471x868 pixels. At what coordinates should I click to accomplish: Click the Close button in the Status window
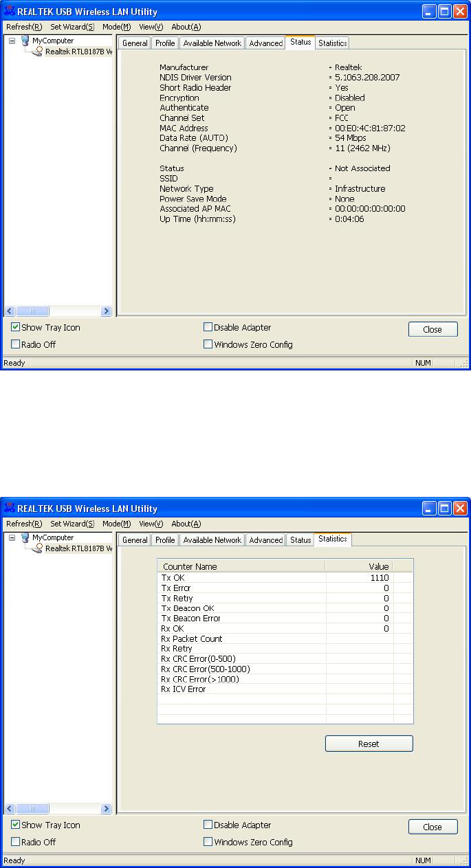tap(432, 329)
